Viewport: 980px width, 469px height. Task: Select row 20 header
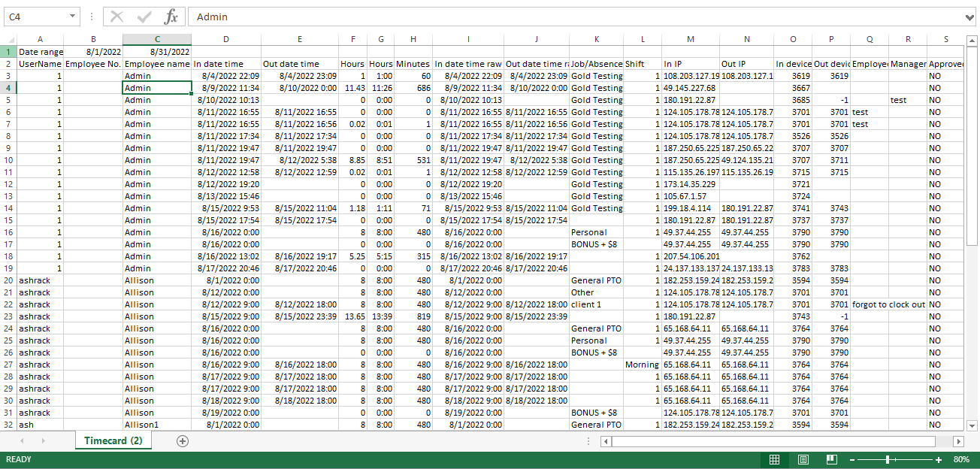(8, 280)
